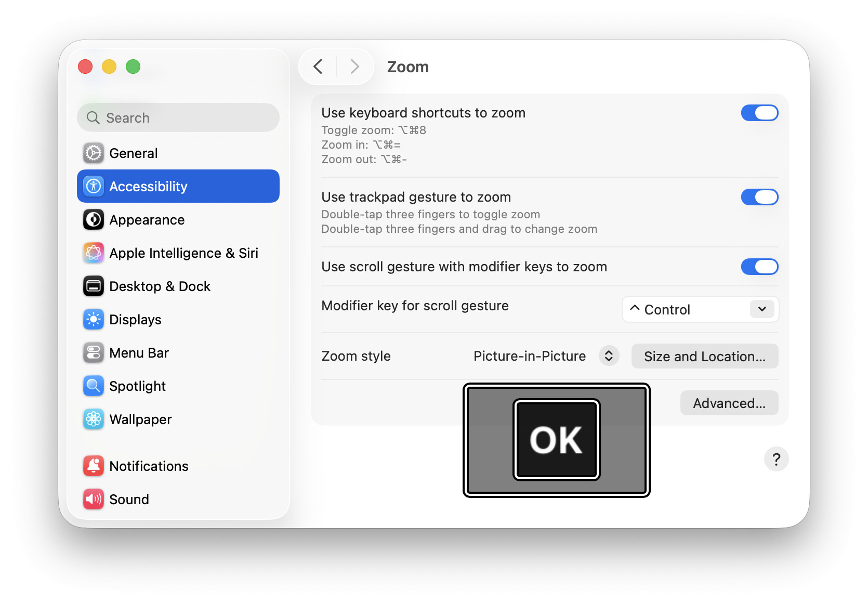Viewport: 868px width, 605px height.
Task: Open Wallpaper settings pane
Action: [178, 419]
